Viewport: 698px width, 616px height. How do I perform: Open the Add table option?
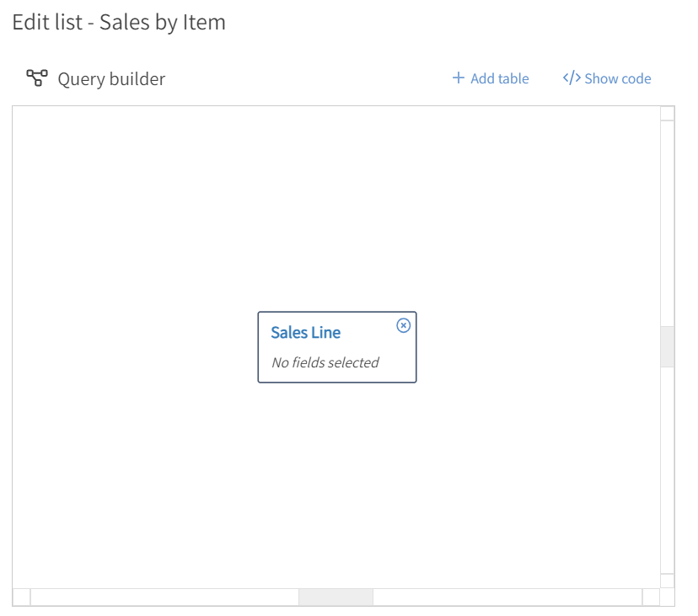[497, 78]
